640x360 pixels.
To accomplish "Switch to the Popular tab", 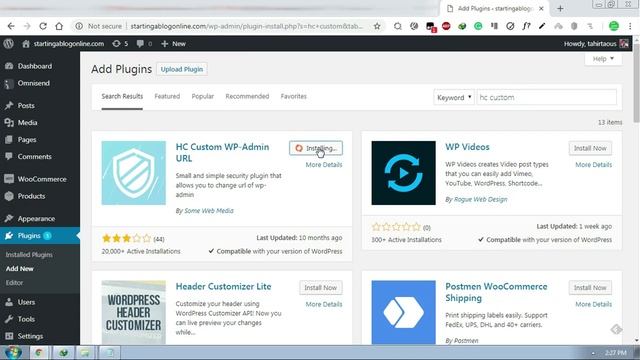I will tap(203, 97).
